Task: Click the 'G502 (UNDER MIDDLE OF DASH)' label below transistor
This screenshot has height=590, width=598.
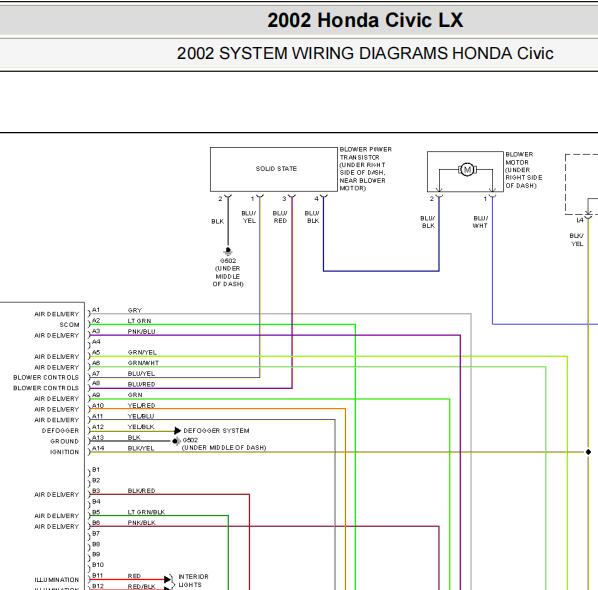Action: pos(228,272)
